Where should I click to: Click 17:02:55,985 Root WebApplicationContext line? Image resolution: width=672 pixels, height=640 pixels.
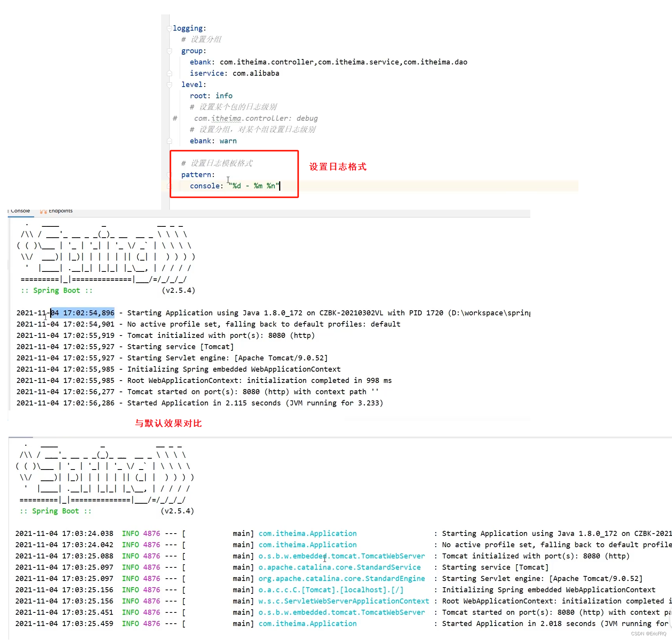pyautogui.click(x=204, y=381)
